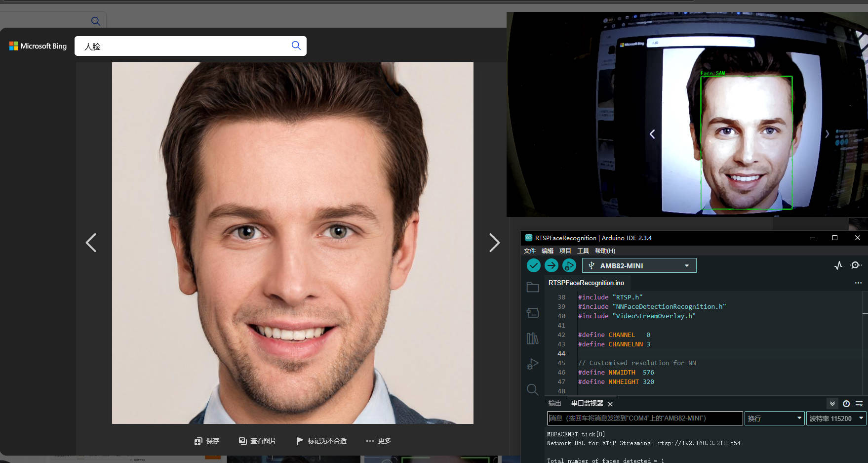Viewport: 868px width, 463px height.
Task: Click the 查看图片 view image button
Action: tap(257, 441)
